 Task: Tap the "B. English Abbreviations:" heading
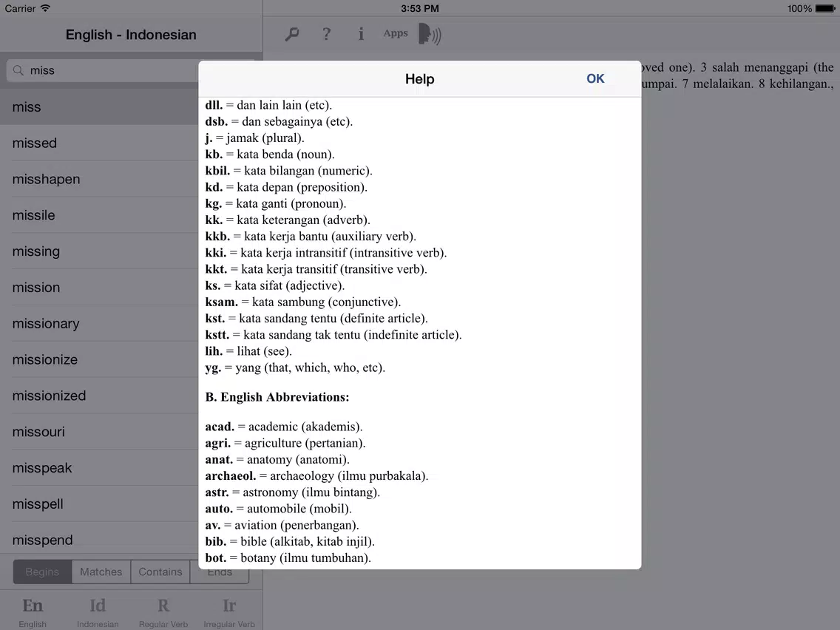pos(277,397)
